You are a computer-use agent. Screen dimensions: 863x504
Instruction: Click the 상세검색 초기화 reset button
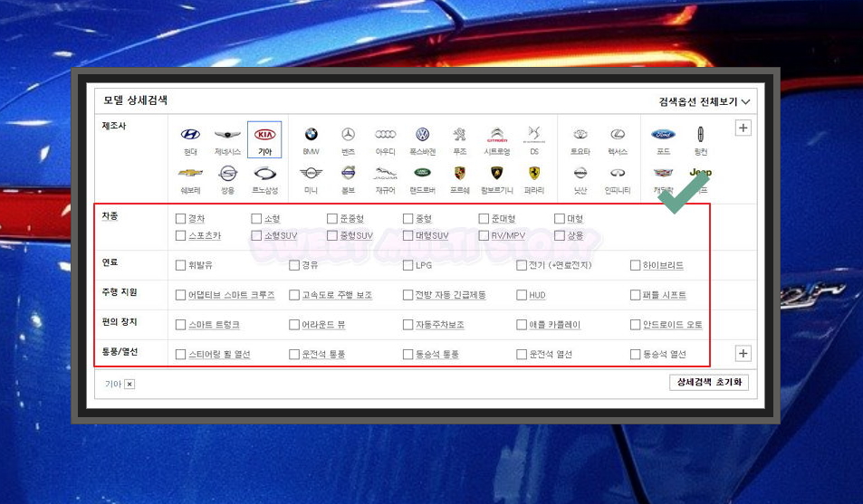click(x=709, y=382)
